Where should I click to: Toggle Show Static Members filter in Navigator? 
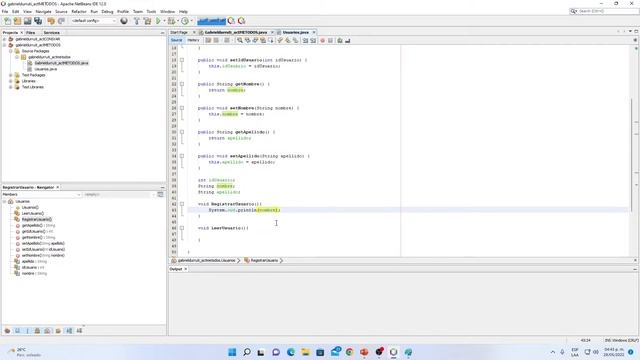(x=27, y=331)
